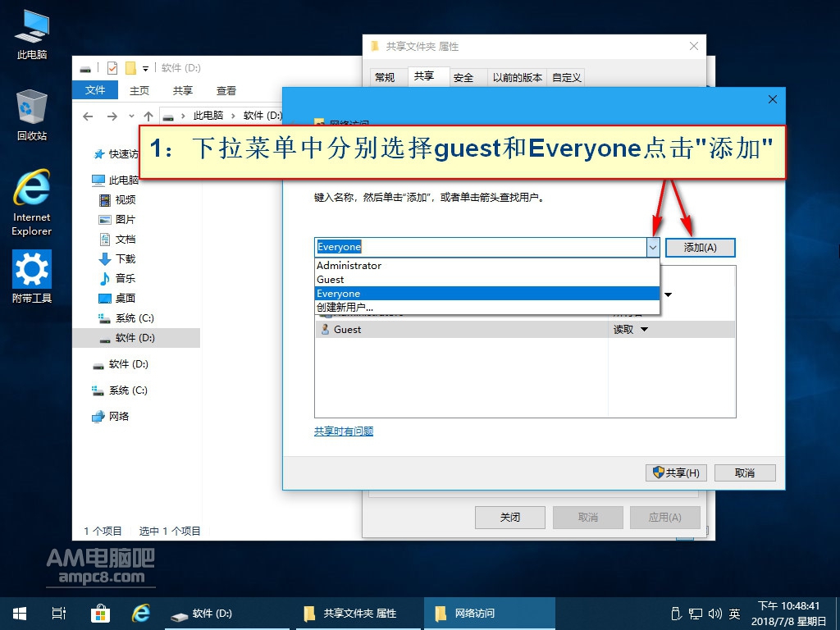Screen dimensions: 840x630
Task: Select 系统 (C:) under 此电脑
Action: coord(126,318)
